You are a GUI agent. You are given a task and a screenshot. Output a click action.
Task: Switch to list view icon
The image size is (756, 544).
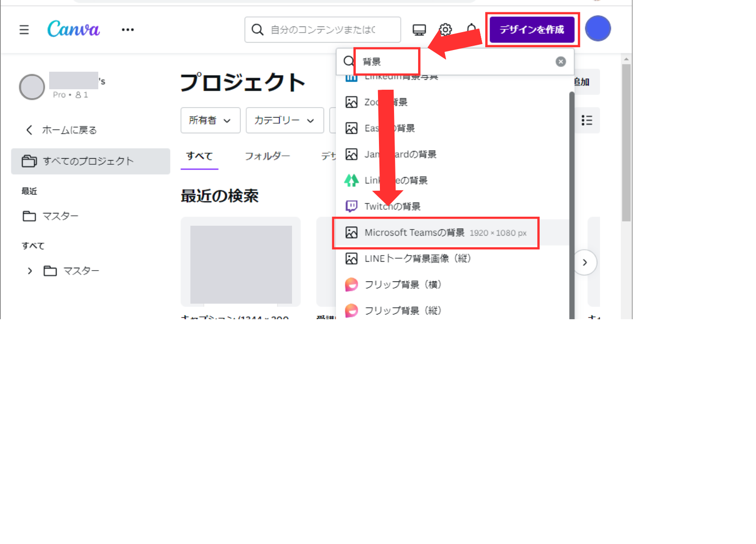pos(586,120)
